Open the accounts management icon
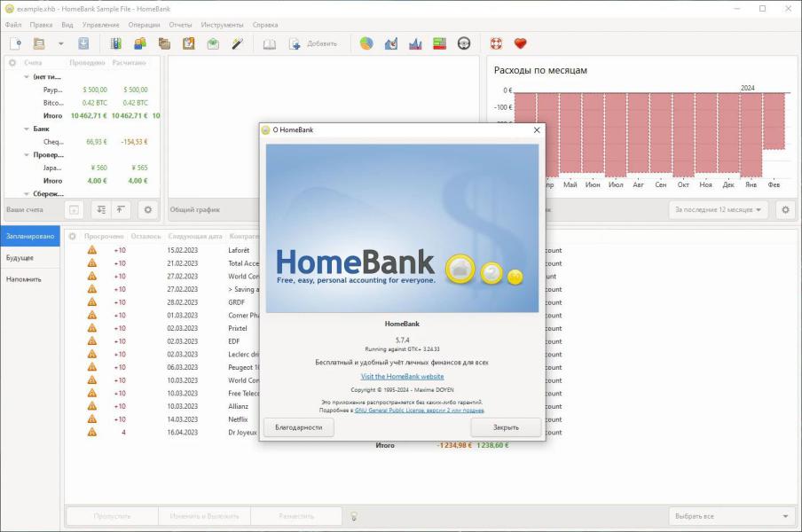 116,44
